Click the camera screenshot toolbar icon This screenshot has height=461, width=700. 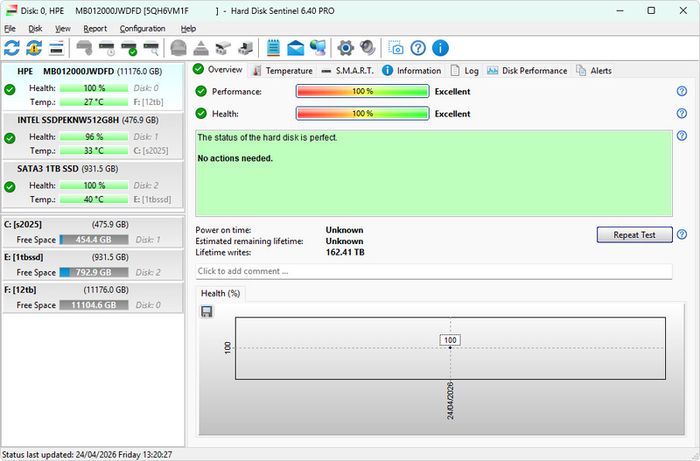tap(396, 48)
